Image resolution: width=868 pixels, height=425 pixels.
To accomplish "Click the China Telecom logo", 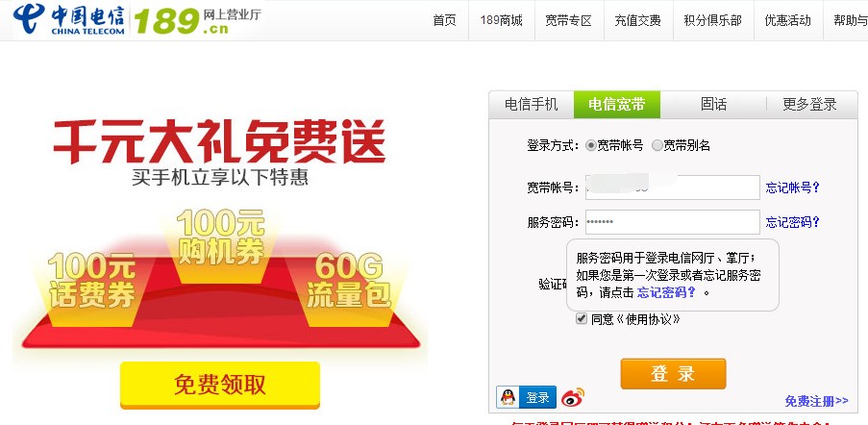I will tap(69, 19).
